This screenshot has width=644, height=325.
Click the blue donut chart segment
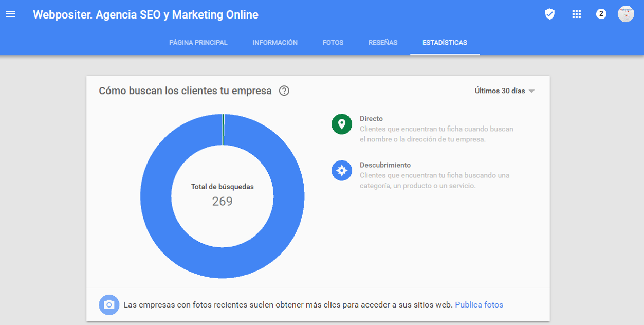(x=156, y=196)
